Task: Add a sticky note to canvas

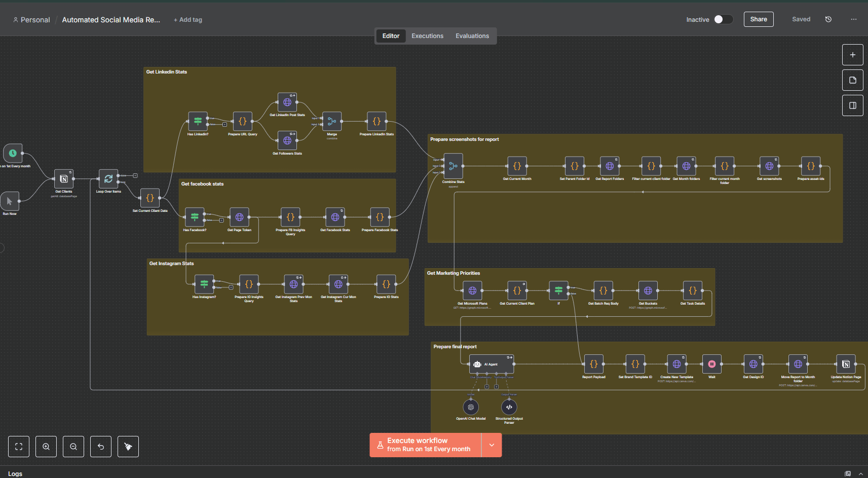Action: [x=853, y=80]
